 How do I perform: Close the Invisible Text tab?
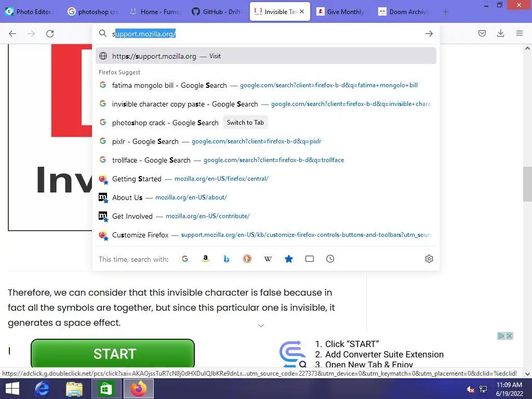302,11
